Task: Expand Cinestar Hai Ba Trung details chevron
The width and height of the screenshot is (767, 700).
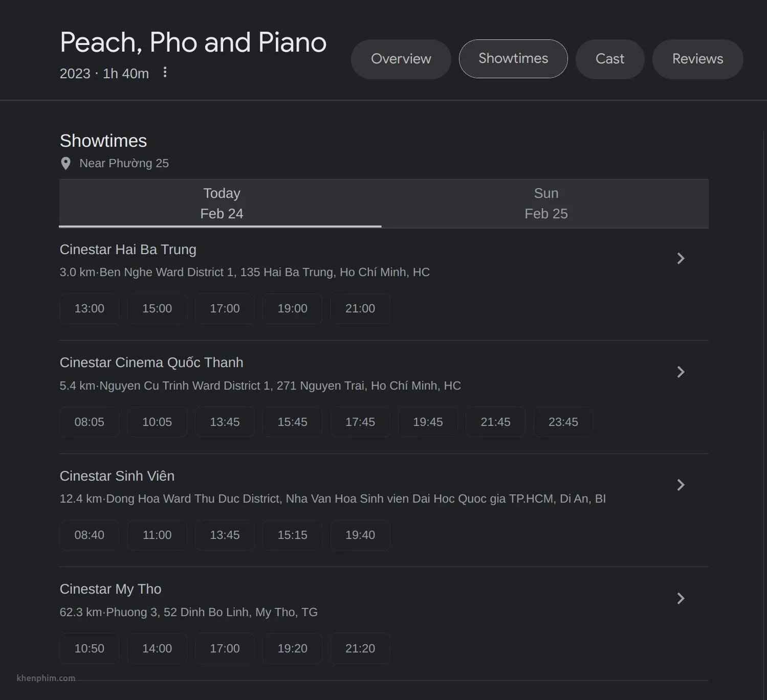Action: [x=681, y=258]
